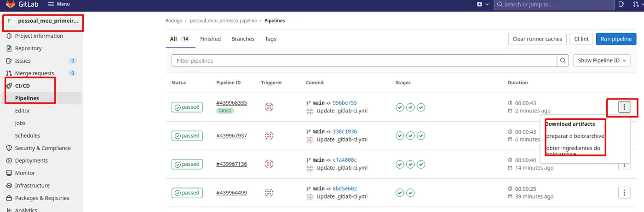The image size is (644, 212).
Task: Toggle the kebab menu of pipeline #439968335
Action: point(624,107)
